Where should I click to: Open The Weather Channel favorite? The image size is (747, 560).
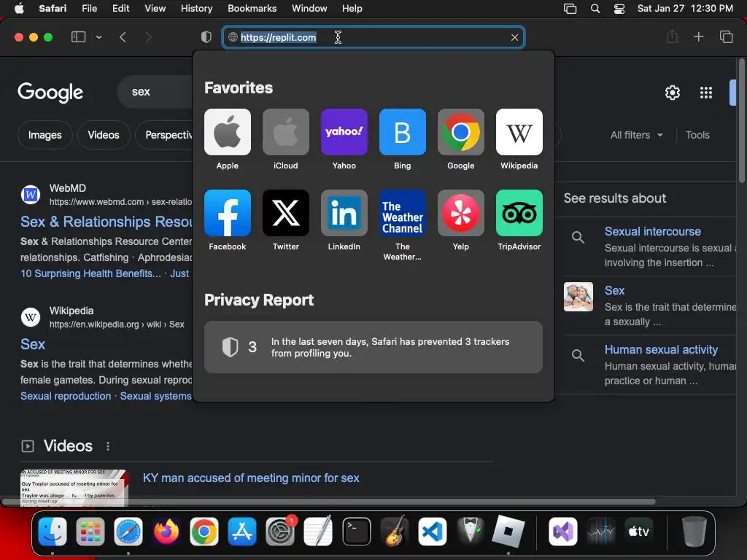click(402, 213)
